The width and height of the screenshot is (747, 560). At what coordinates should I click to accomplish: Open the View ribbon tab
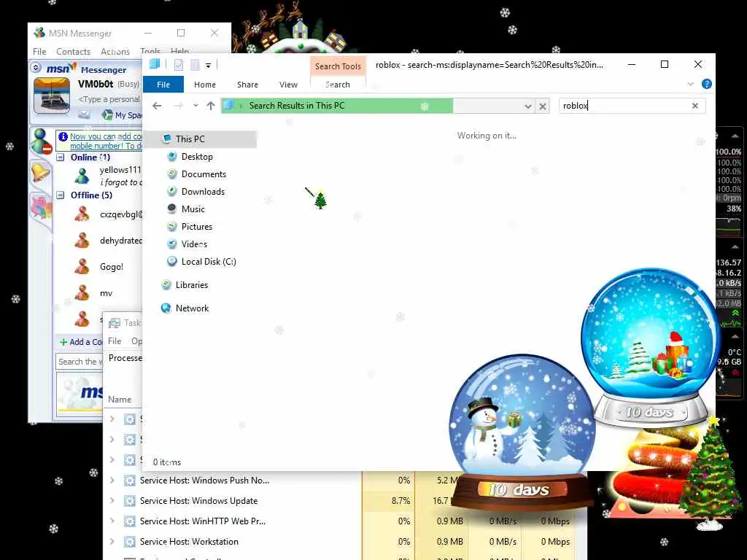pos(288,85)
